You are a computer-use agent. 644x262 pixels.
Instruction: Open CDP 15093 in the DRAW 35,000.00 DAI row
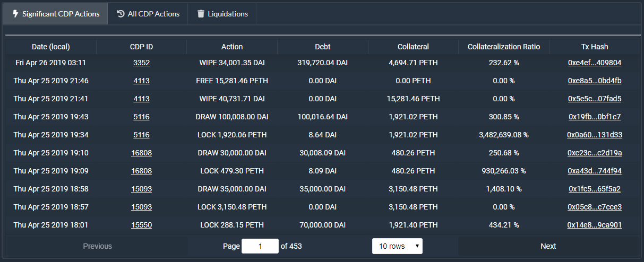(x=141, y=189)
